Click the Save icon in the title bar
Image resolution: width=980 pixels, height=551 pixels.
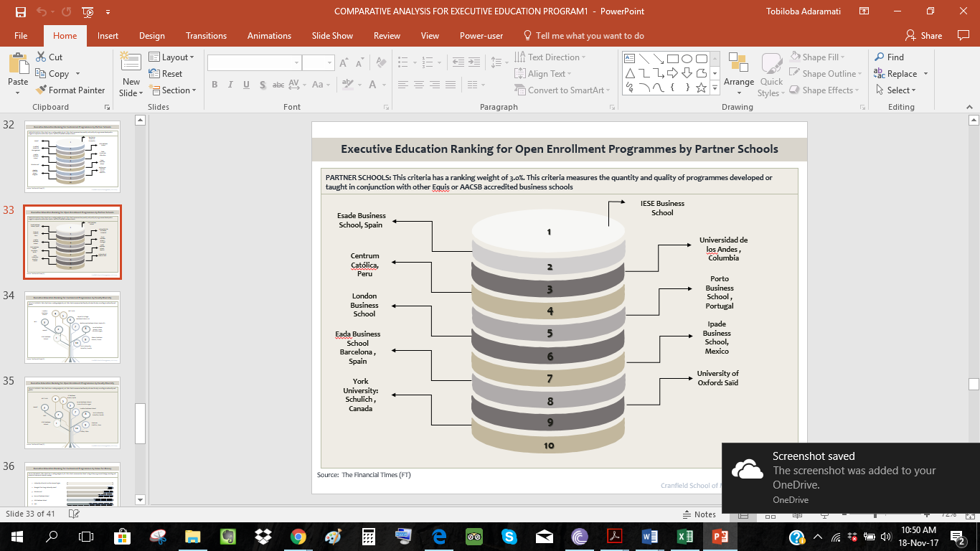[x=20, y=11]
